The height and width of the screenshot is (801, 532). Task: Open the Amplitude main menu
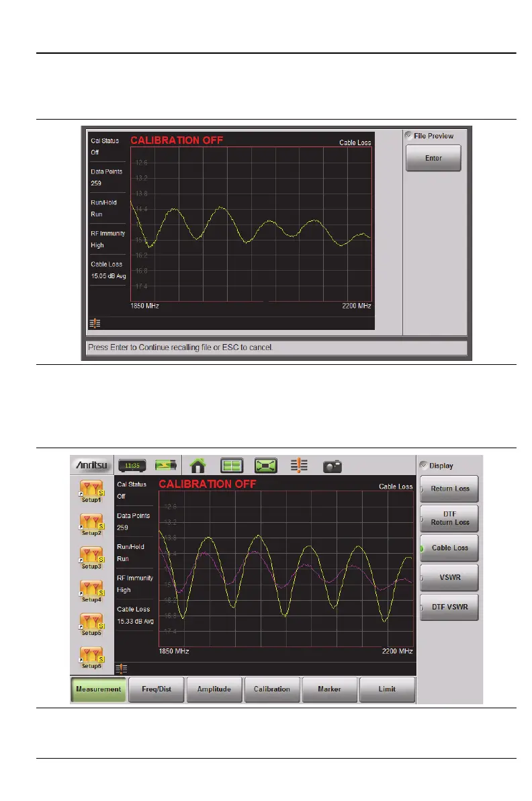click(214, 689)
